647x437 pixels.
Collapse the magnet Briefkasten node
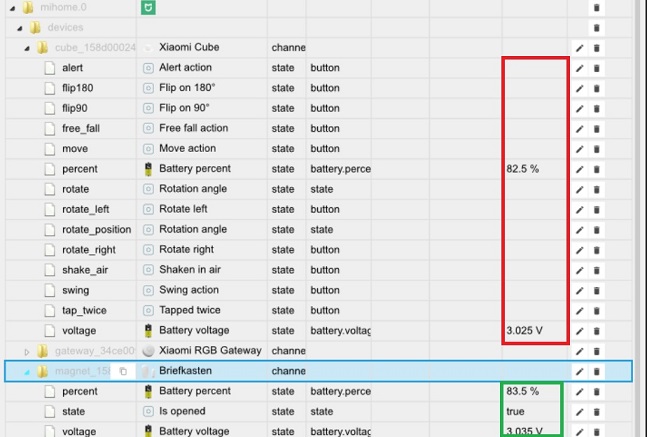[27, 372]
